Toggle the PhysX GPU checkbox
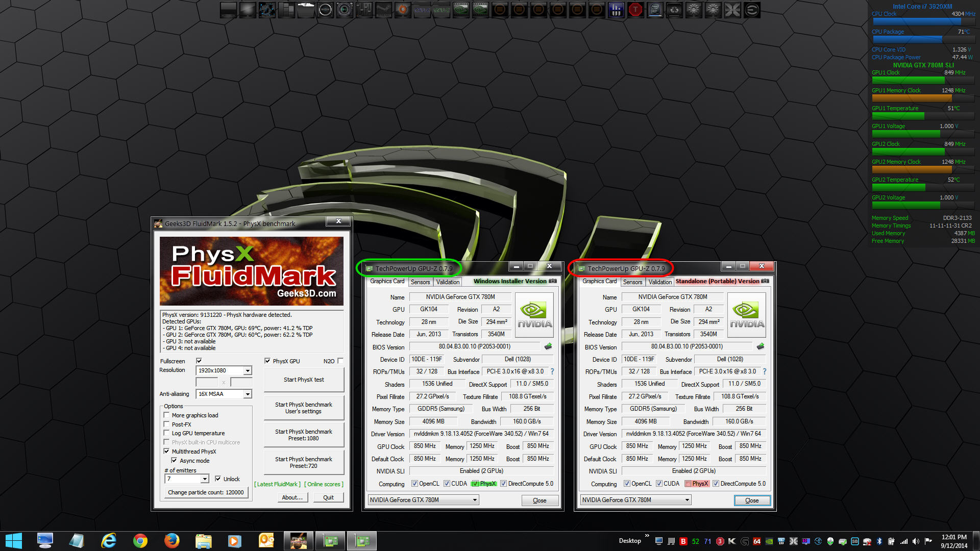Viewport: 980px width, 551px height. [x=267, y=361]
